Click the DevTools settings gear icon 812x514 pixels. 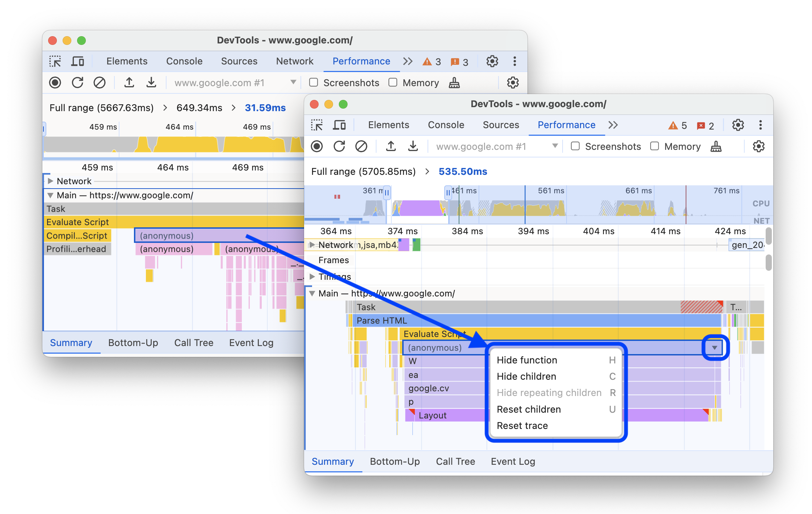click(x=738, y=125)
